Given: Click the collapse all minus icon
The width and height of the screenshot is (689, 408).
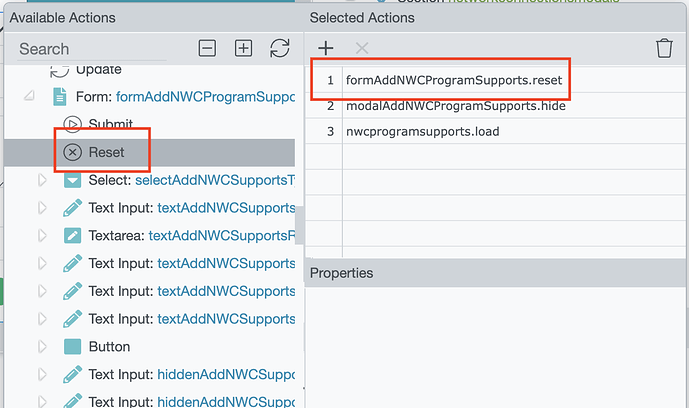Looking at the screenshot, I should click(x=207, y=48).
